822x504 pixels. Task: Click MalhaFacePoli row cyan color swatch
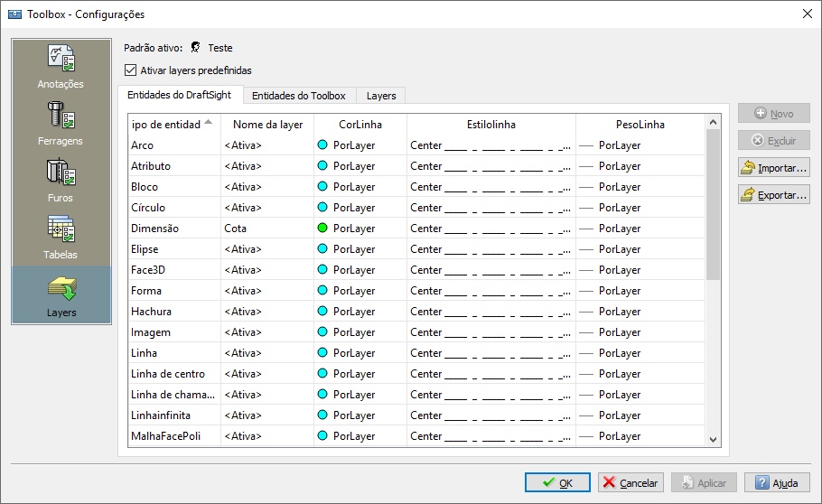(x=323, y=435)
